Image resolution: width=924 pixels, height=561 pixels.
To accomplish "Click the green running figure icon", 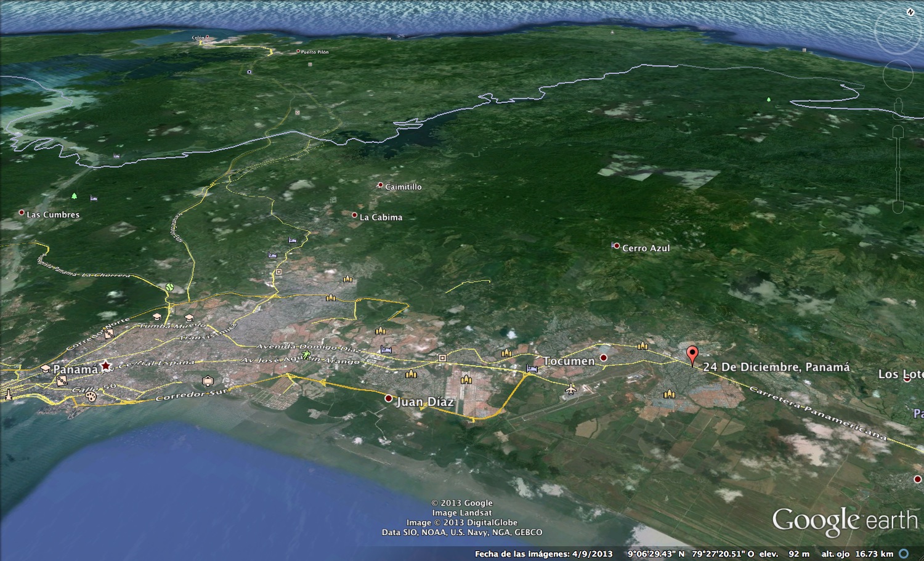I will 306,355.
